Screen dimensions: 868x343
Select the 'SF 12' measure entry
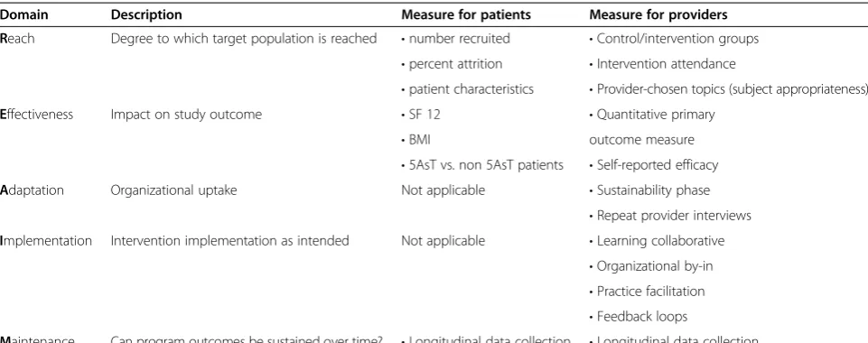[421, 115]
